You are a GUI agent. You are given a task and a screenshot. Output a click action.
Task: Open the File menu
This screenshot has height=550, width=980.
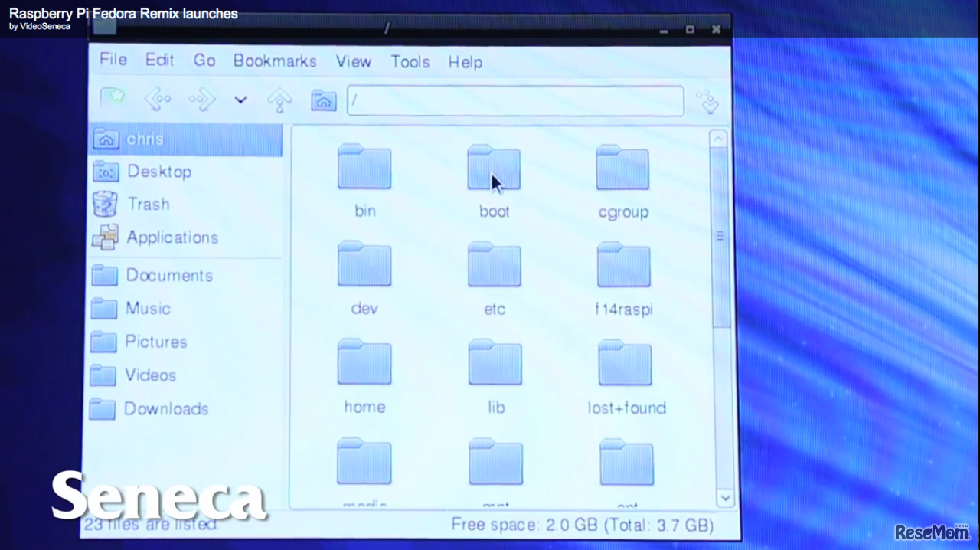(x=113, y=60)
